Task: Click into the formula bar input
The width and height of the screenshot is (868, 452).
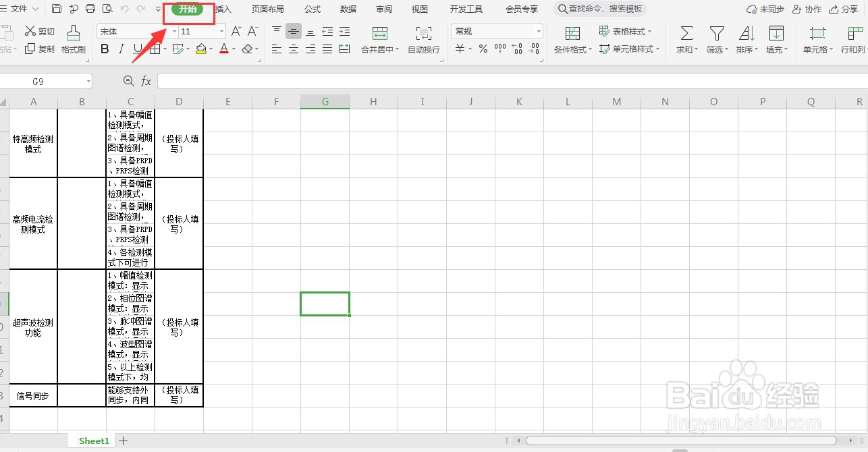Action: point(512,81)
